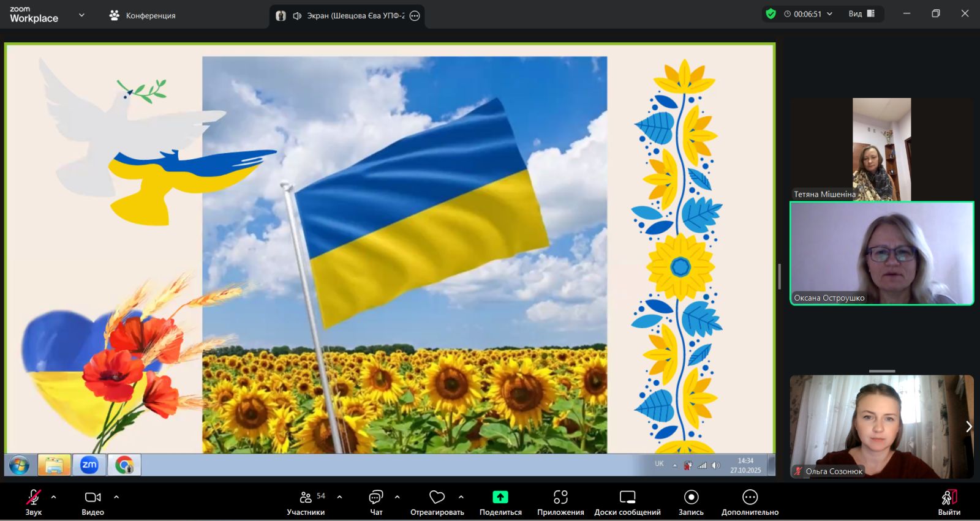Viewport: 980px width, 521px height.
Task: Select Тетяна Мішеніна video tile
Action: click(881, 149)
